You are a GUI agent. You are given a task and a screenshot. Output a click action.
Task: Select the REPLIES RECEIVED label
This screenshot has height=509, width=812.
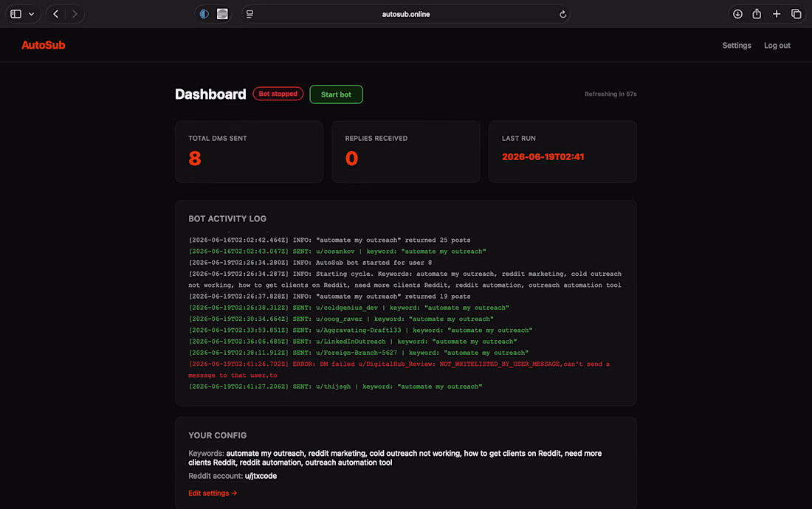376,139
